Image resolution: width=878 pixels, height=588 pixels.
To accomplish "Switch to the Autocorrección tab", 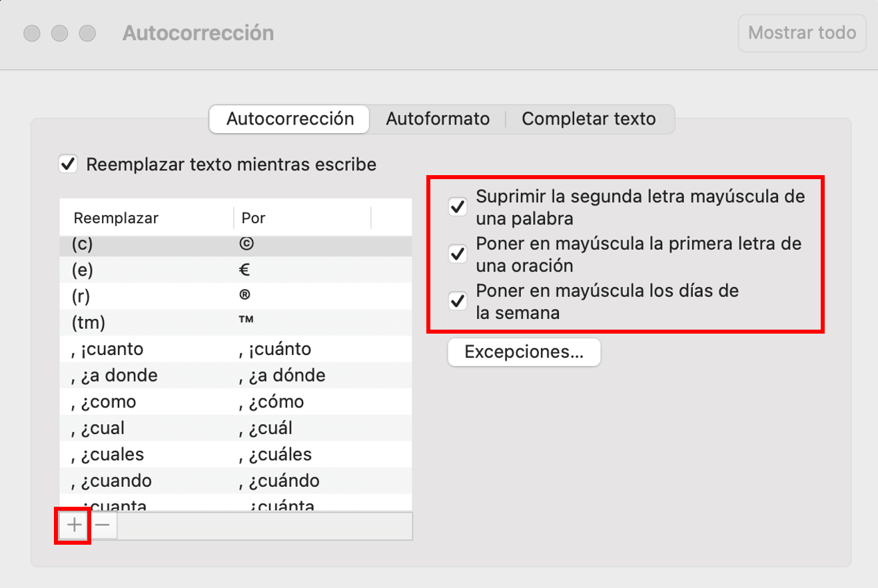I will click(290, 119).
